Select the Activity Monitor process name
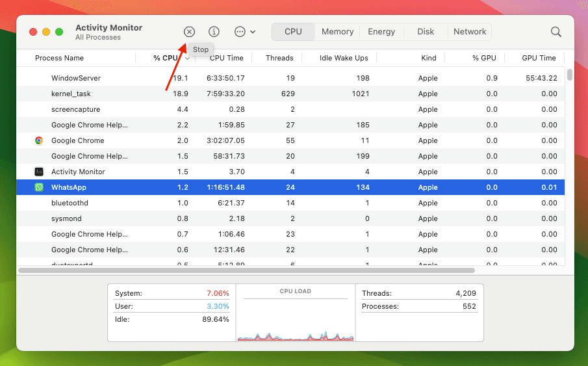Image resolution: width=588 pixels, height=366 pixels. pos(78,172)
